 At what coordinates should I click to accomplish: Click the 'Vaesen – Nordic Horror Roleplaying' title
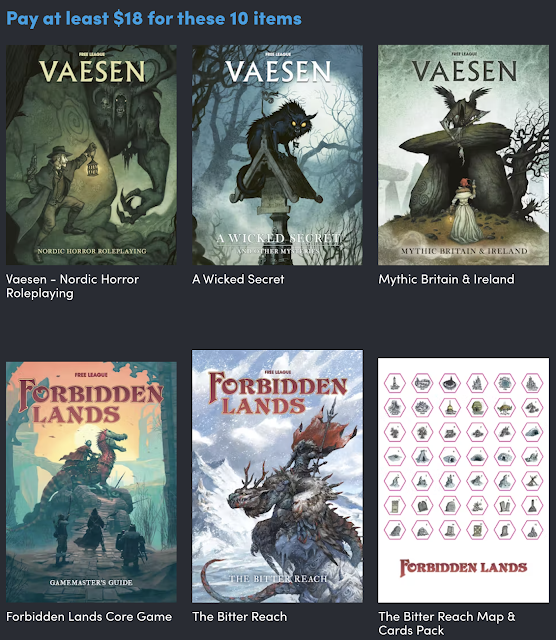click(73, 286)
